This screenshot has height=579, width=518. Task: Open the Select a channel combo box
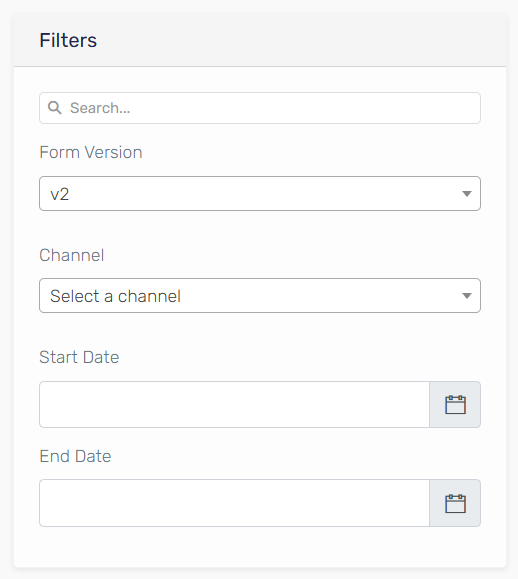coord(260,295)
